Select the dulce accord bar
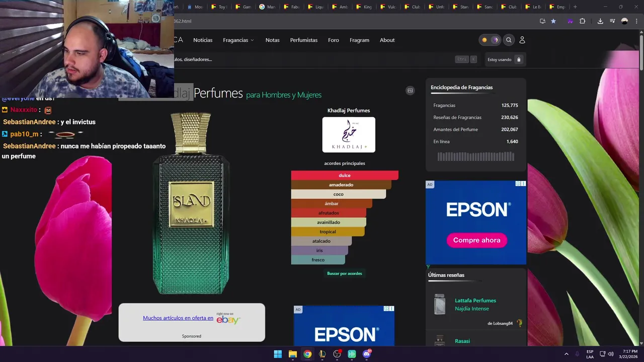The width and height of the screenshot is (644, 362). [x=345, y=175]
